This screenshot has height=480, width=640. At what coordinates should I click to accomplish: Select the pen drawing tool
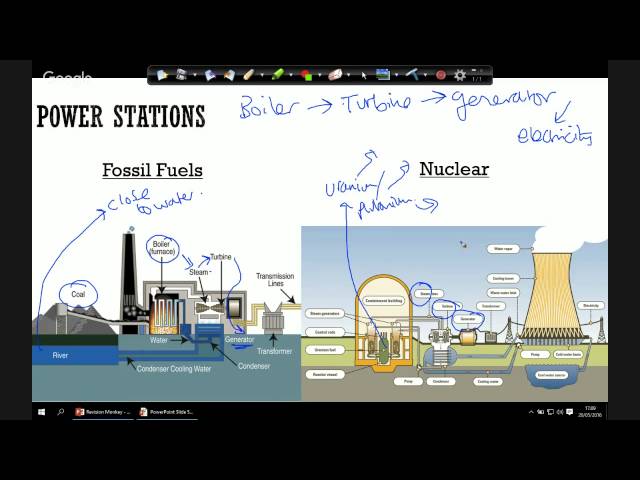click(x=249, y=75)
